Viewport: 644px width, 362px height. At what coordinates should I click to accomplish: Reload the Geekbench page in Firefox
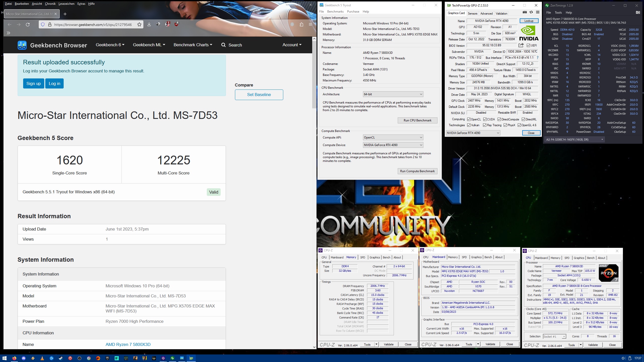coord(28,24)
